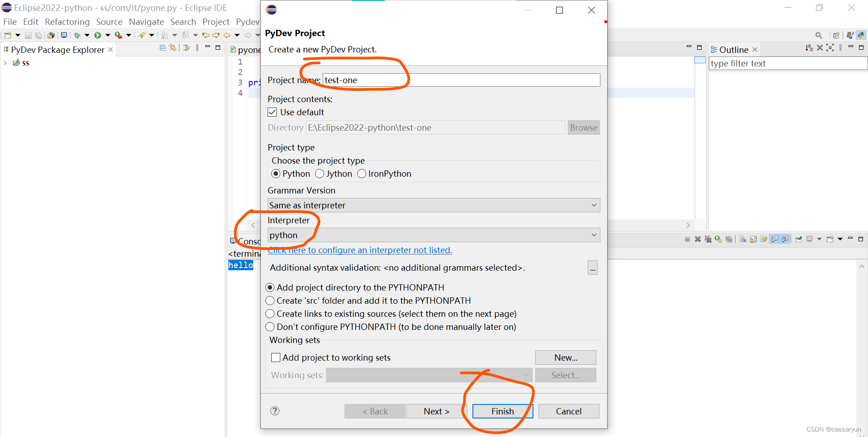Screen dimensions: 868x437
Task: Toggle the Use default checkbox
Action: pos(272,112)
